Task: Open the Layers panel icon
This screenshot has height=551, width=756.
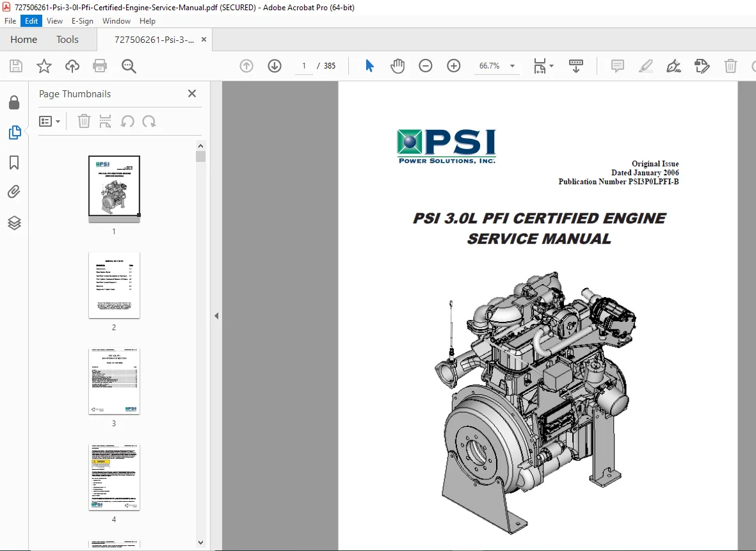Action: click(14, 223)
